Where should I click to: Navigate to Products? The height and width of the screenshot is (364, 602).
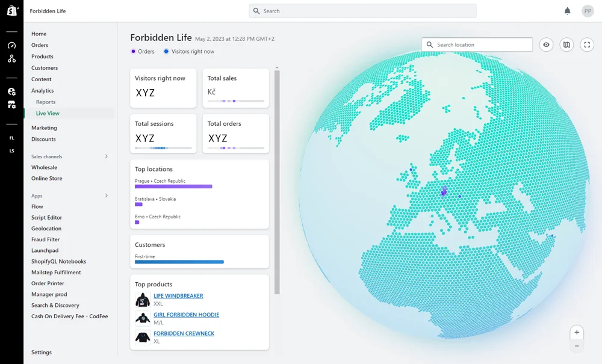42,57
